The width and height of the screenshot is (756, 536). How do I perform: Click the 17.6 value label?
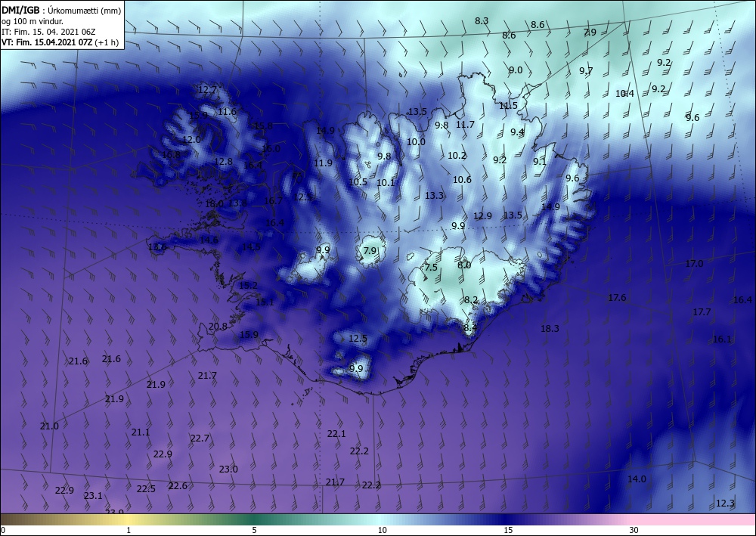point(617,297)
